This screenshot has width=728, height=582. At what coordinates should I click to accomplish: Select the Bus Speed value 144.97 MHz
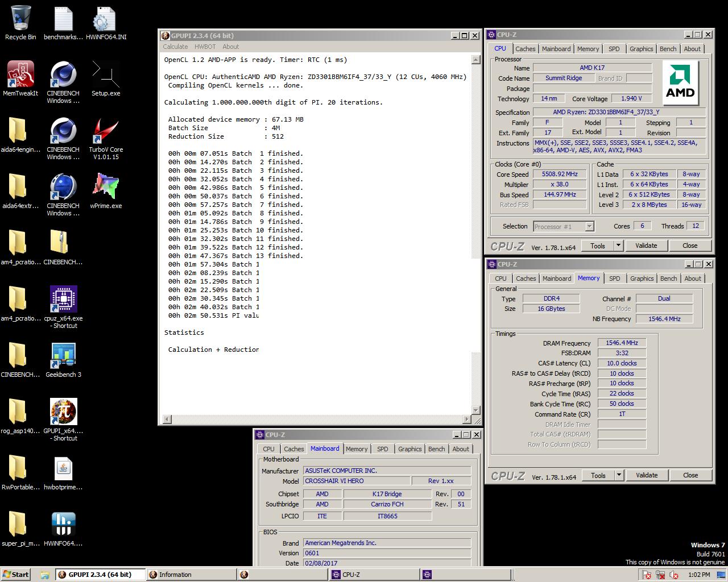tap(560, 194)
